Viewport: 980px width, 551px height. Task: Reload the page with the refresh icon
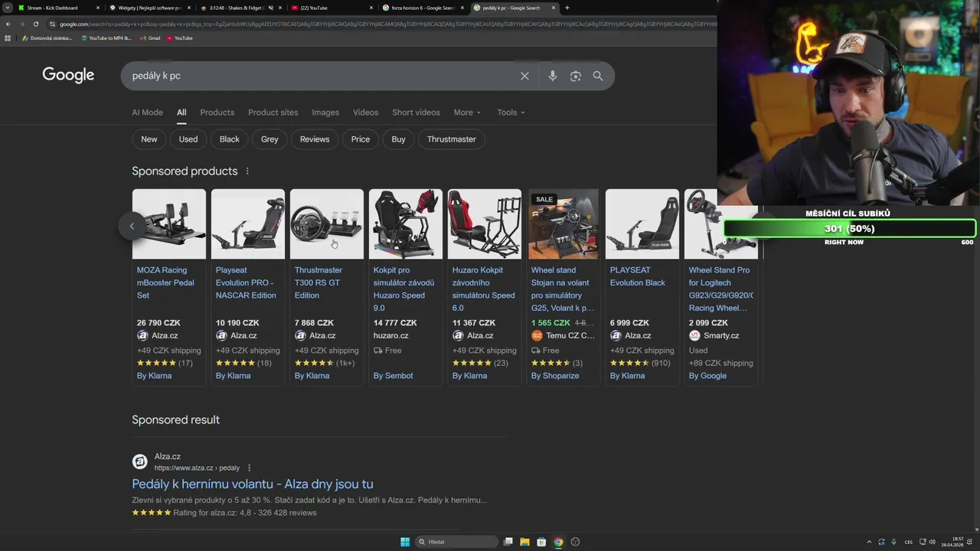coord(35,24)
